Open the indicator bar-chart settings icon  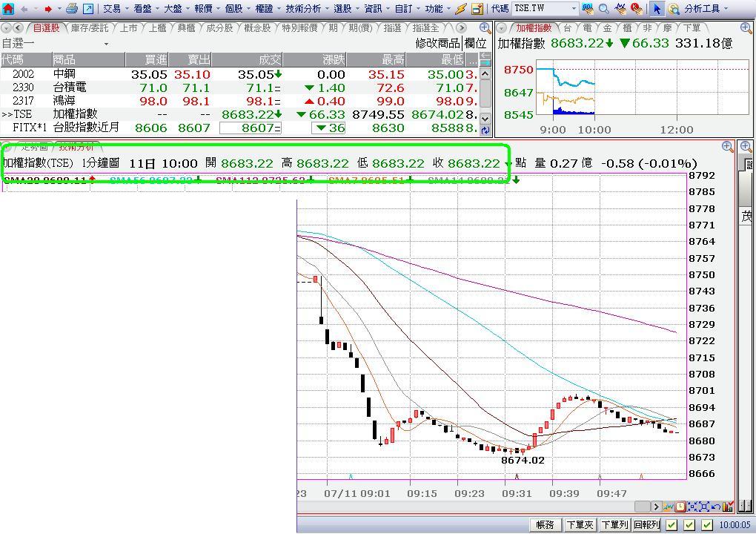[728, 507]
